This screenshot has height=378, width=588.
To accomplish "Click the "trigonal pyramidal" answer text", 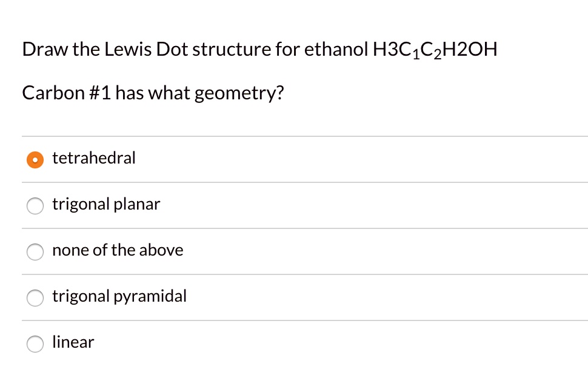I will [x=119, y=296].
